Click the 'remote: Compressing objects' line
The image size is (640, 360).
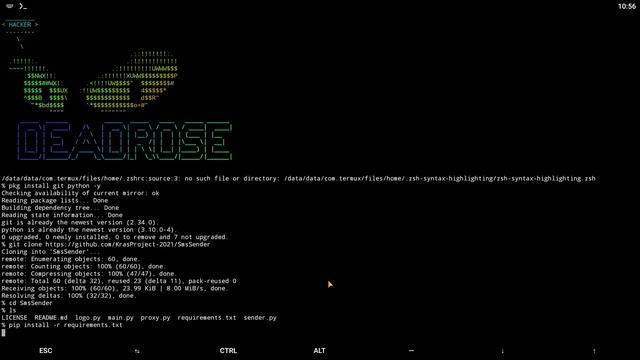pos(89,273)
